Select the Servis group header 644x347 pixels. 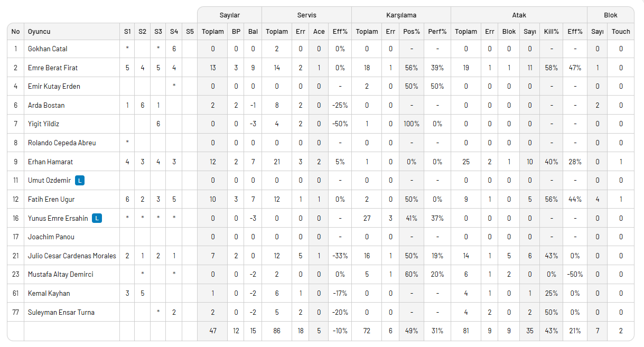click(x=306, y=15)
